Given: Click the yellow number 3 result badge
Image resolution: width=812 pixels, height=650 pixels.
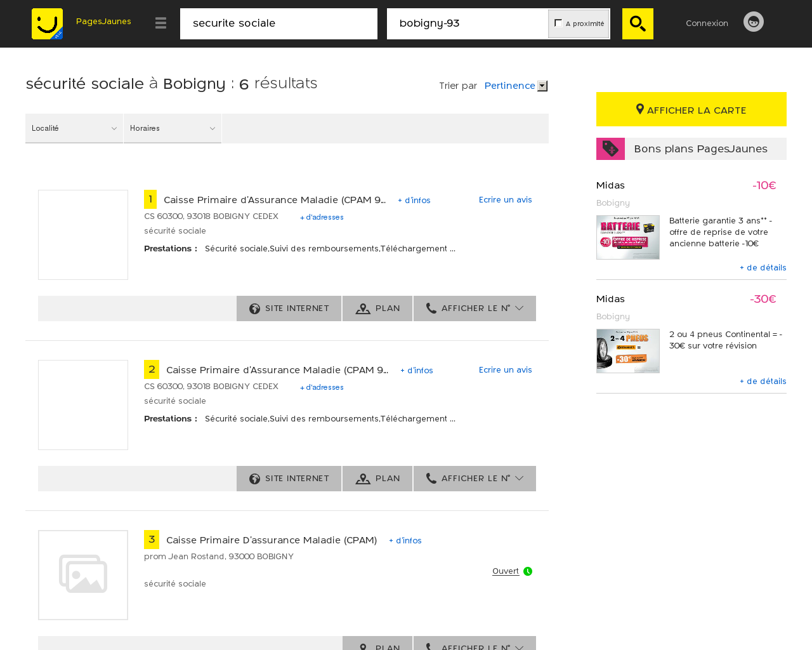Looking at the screenshot, I should [152, 540].
